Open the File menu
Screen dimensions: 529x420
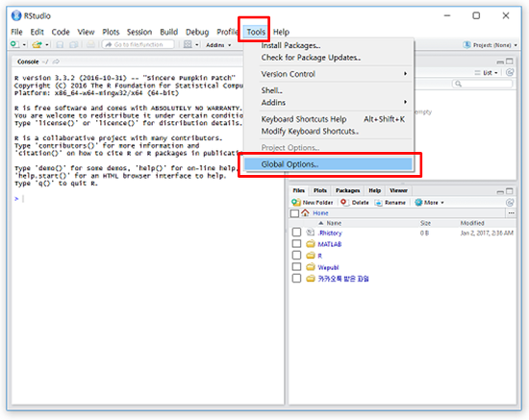pyautogui.click(x=16, y=32)
